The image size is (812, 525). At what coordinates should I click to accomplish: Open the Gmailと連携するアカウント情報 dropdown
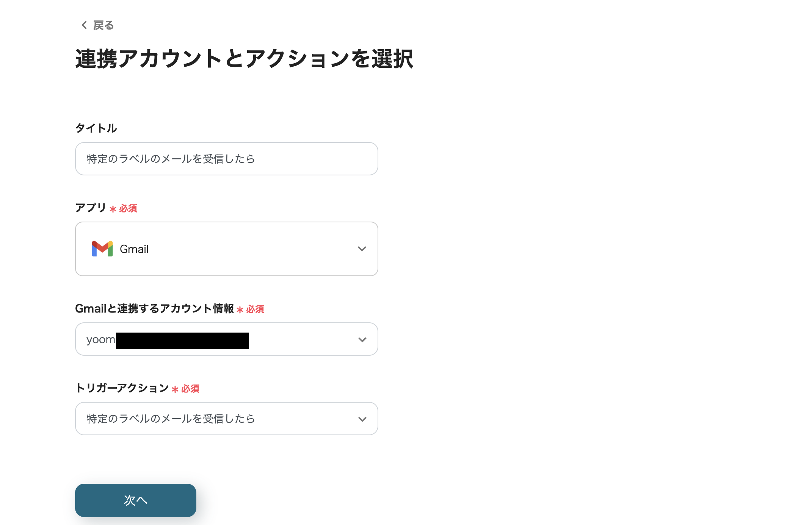[x=226, y=339]
